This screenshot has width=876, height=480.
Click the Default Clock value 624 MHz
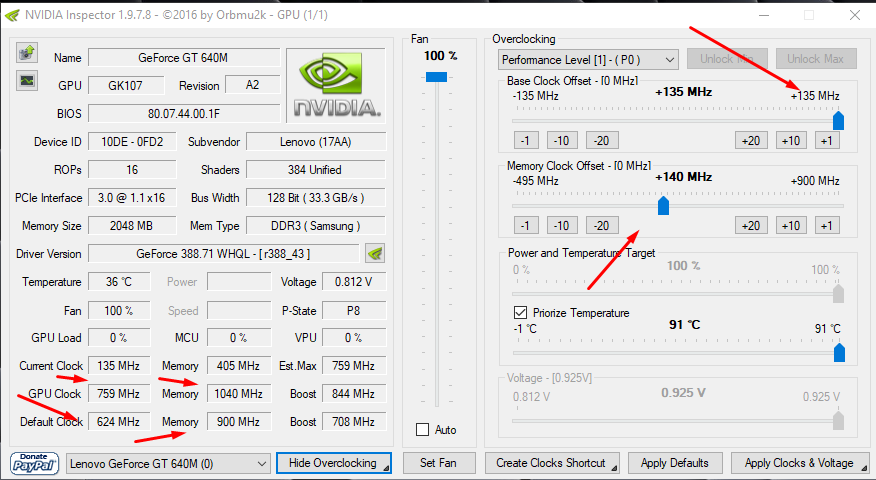[119, 421]
